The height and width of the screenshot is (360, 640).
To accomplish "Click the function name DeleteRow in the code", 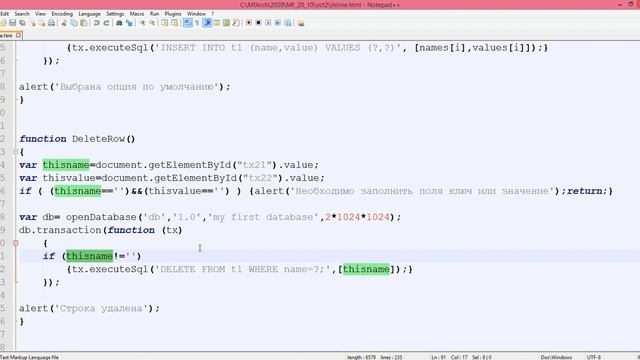I will 99,139.
